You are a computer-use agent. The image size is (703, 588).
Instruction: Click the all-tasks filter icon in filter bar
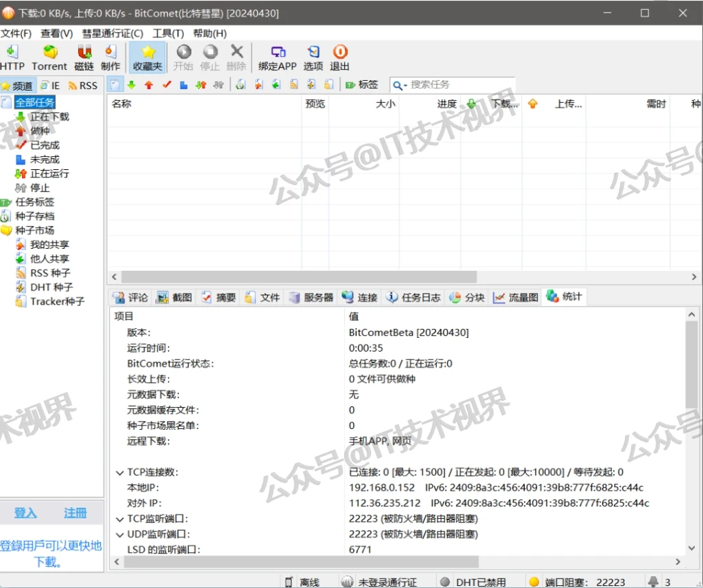115,84
